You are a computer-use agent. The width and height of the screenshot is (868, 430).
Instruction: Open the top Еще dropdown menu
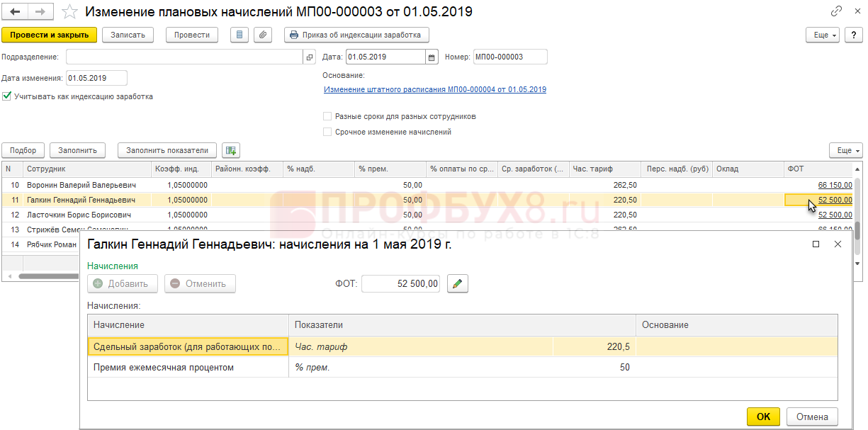(823, 35)
